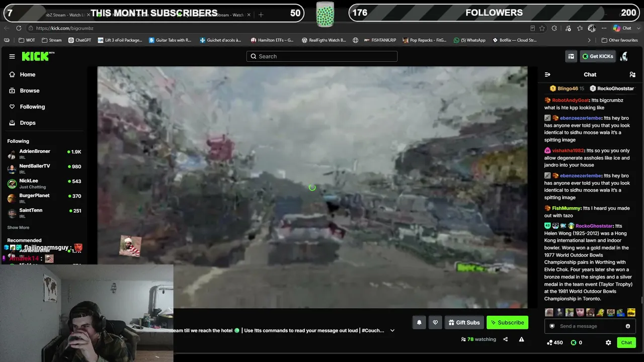Image resolution: width=644 pixels, height=362 pixels.
Task: Select RockoGhoststar in the chat leaderboard
Action: click(611, 88)
